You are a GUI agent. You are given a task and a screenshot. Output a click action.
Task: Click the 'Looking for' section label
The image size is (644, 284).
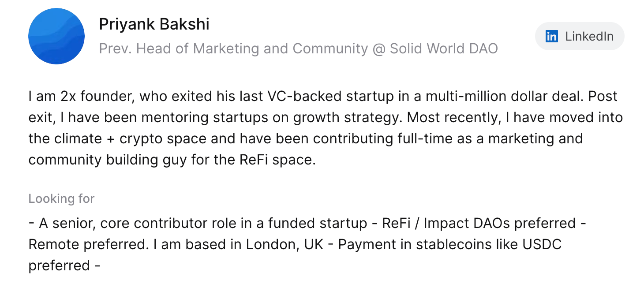(x=61, y=199)
